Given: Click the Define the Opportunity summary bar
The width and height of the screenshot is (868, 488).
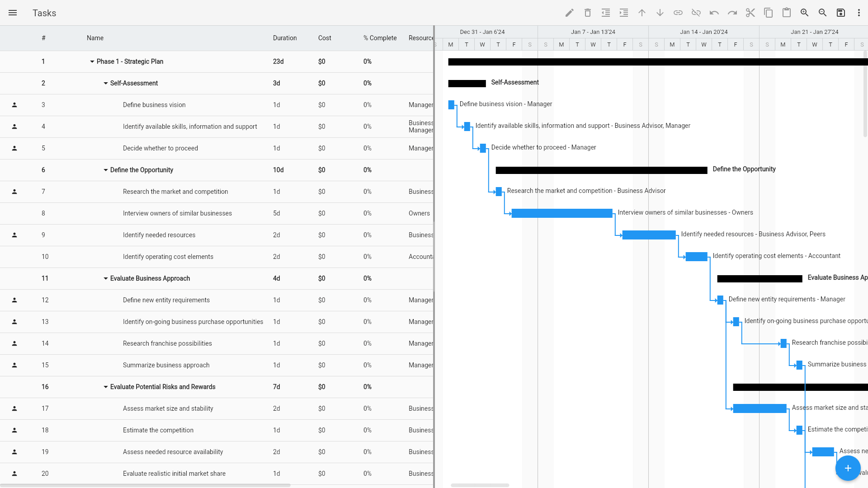Looking at the screenshot, I should click(602, 170).
